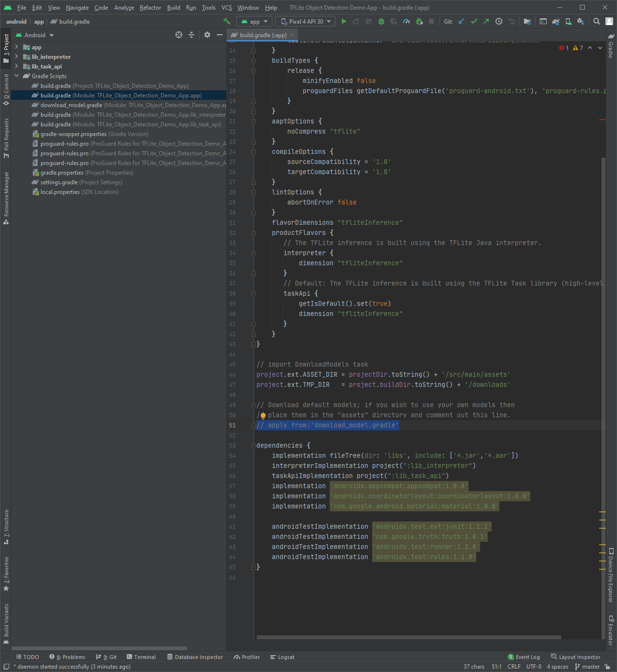Hide the Project panel with minus icon
The width and height of the screenshot is (617, 672).
coord(220,35)
